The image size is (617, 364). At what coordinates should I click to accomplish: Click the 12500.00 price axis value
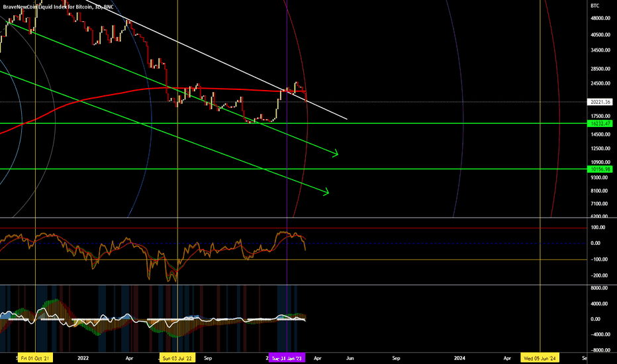click(600, 148)
